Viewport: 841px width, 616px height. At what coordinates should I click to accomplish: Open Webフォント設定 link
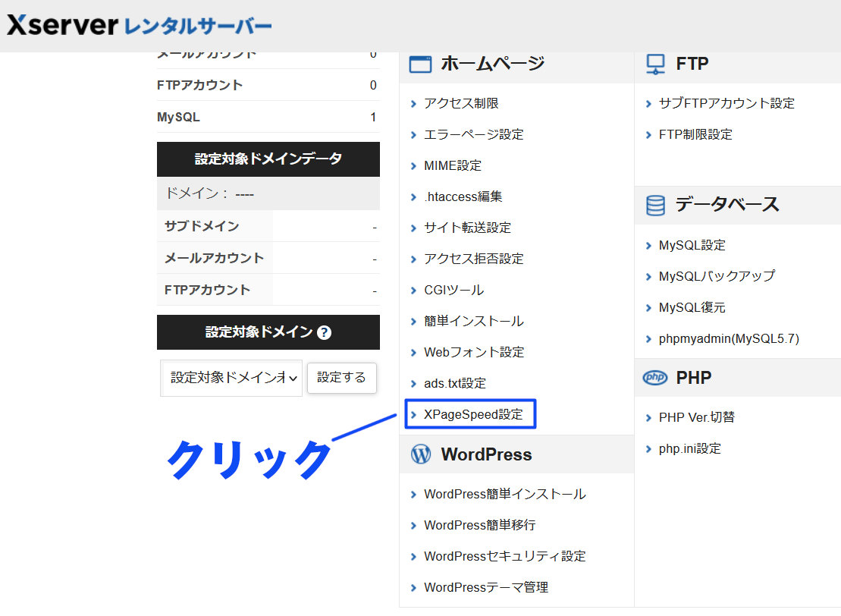(x=474, y=352)
